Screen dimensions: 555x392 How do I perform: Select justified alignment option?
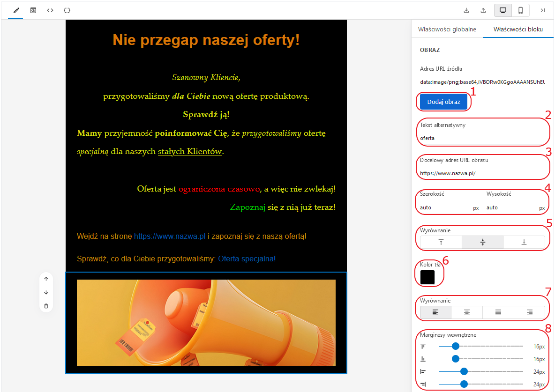tap(498, 312)
